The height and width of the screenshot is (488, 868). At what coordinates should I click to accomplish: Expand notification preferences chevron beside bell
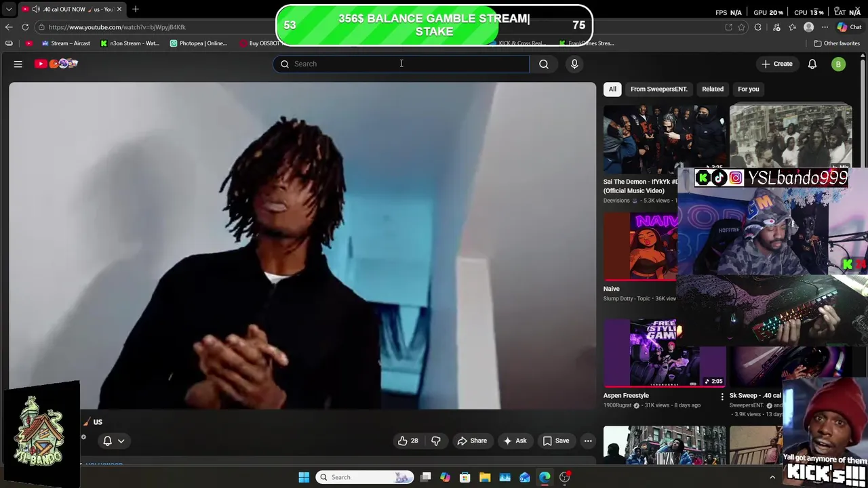click(121, 441)
